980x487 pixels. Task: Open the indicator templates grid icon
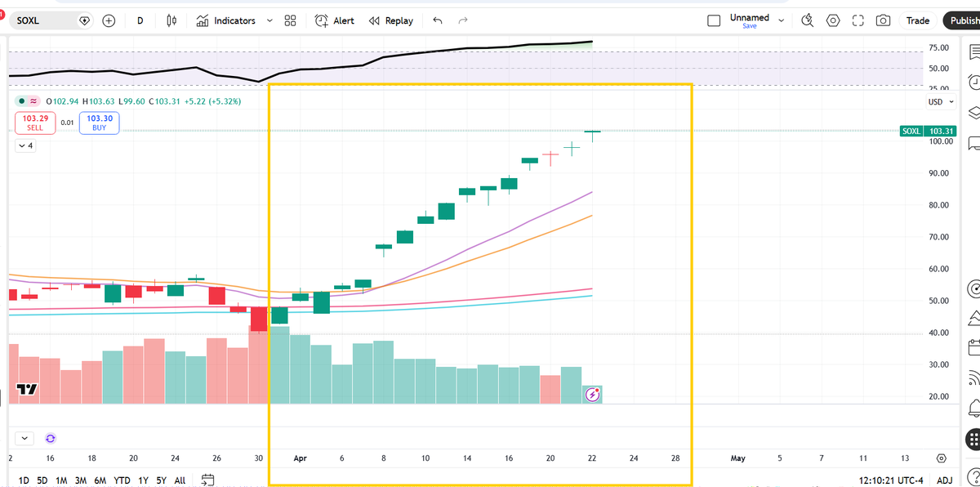[290, 20]
